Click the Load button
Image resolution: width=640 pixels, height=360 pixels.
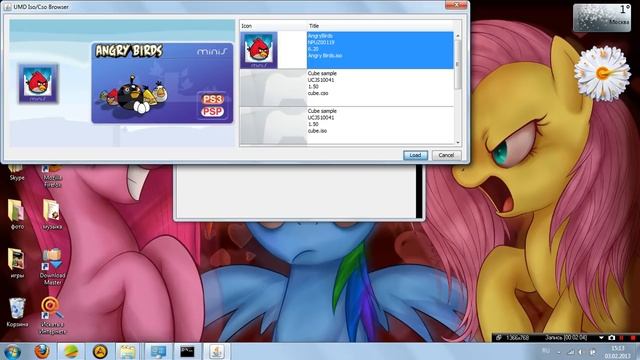[415, 155]
